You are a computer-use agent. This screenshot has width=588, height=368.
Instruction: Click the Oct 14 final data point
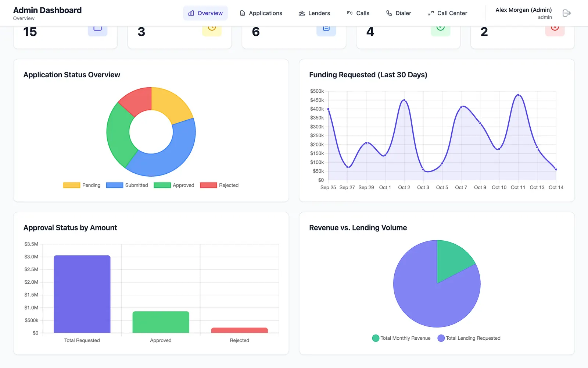click(x=556, y=170)
